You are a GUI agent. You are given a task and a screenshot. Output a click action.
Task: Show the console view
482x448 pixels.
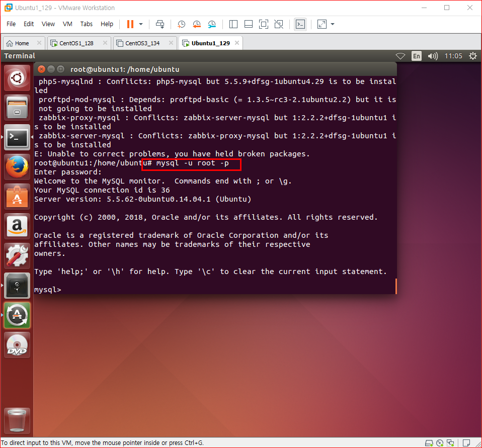click(300, 24)
